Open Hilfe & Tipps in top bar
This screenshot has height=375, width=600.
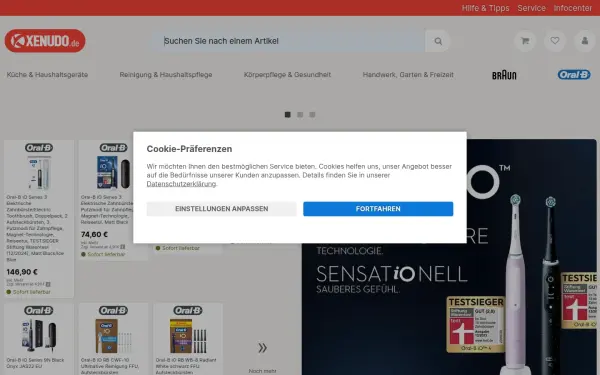(x=485, y=8)
